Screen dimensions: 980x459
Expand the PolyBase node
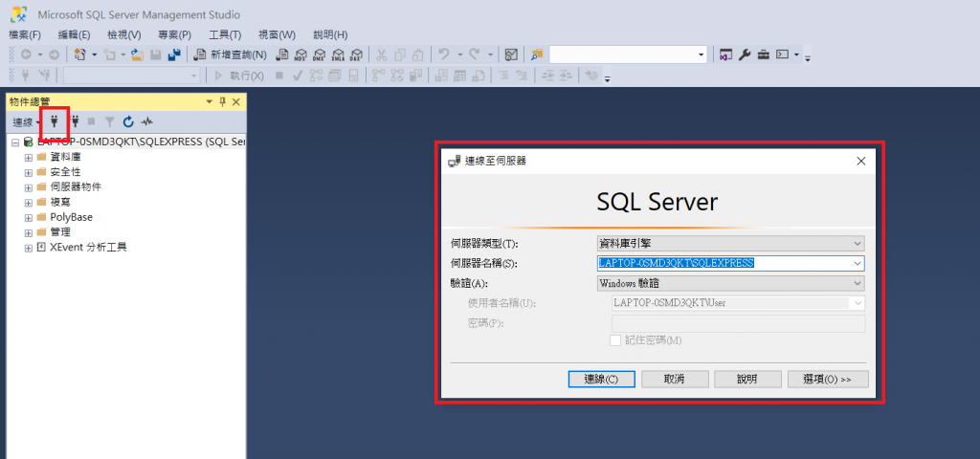click(28, 217)
